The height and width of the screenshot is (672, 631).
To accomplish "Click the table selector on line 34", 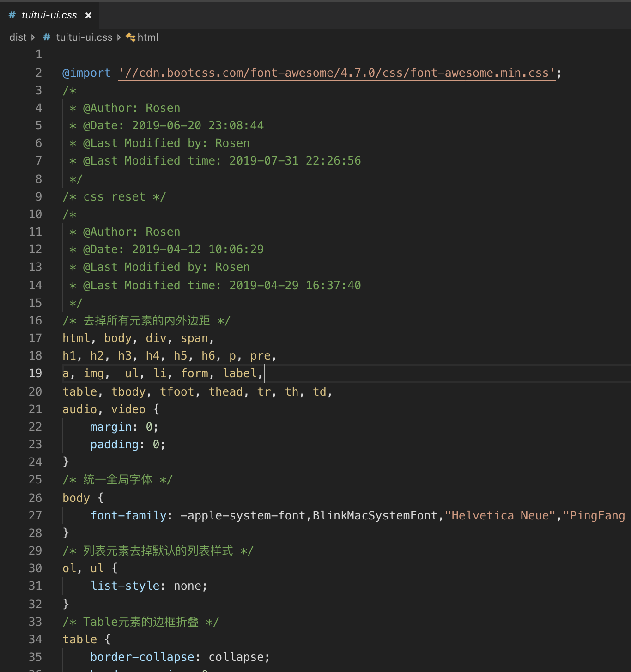I will [80, 640].
